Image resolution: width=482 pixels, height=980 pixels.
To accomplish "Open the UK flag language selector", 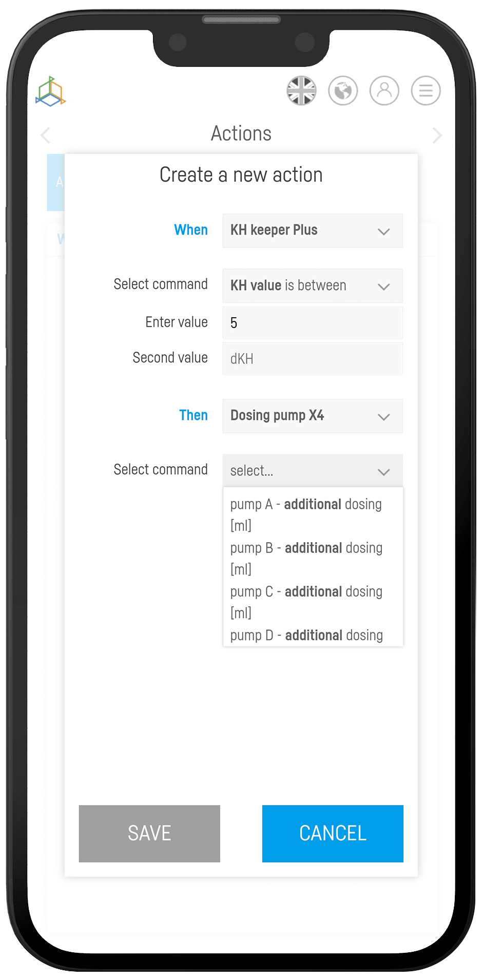I will 301,91.
